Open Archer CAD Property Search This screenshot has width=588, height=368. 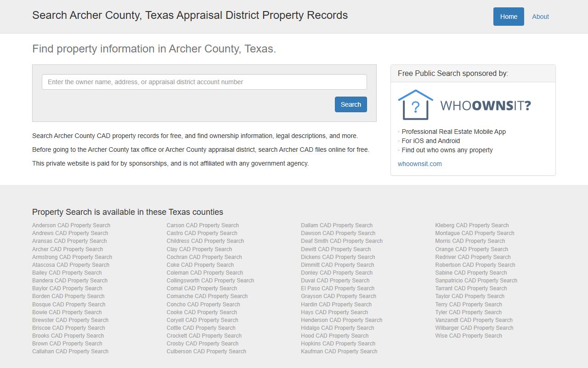[x=68, y=249]
